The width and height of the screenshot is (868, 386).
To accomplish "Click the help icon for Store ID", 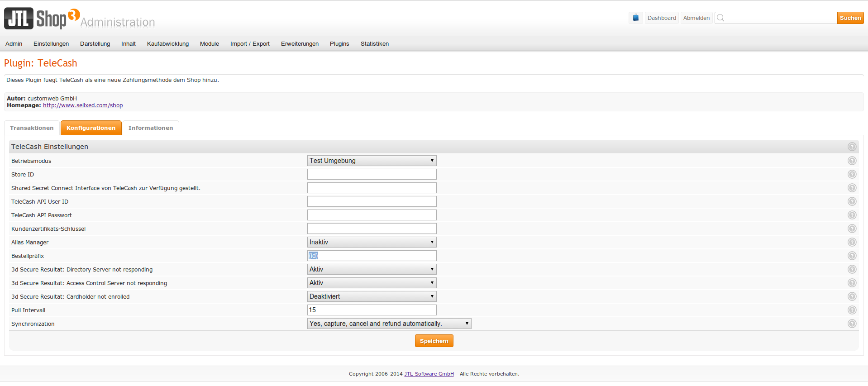I will [852, 174].
